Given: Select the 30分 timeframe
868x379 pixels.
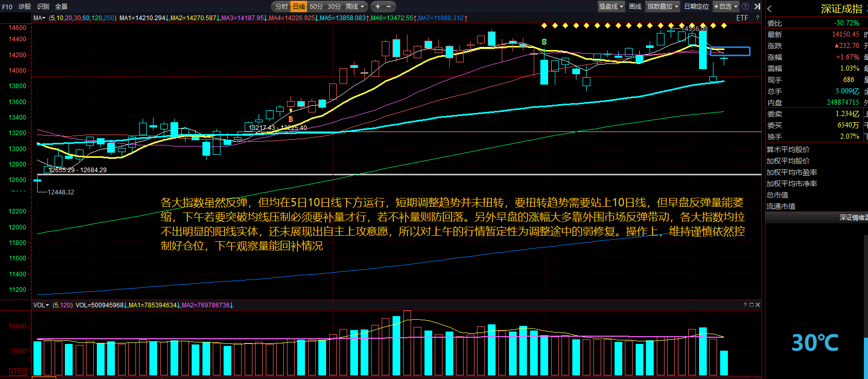Looking at the screenshot, I should pyautogui.click(x=334, y=7).
